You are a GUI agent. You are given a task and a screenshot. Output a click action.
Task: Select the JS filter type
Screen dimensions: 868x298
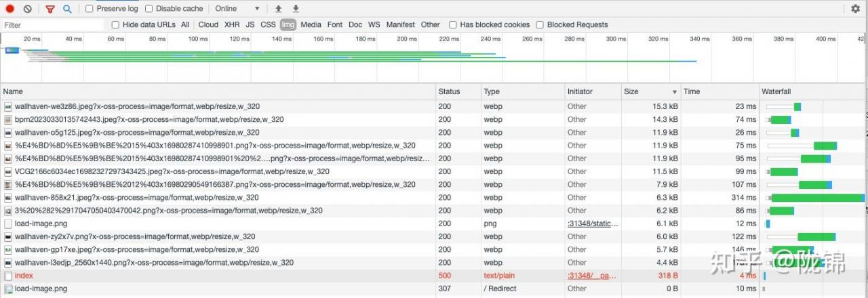(x=250, y=24)
